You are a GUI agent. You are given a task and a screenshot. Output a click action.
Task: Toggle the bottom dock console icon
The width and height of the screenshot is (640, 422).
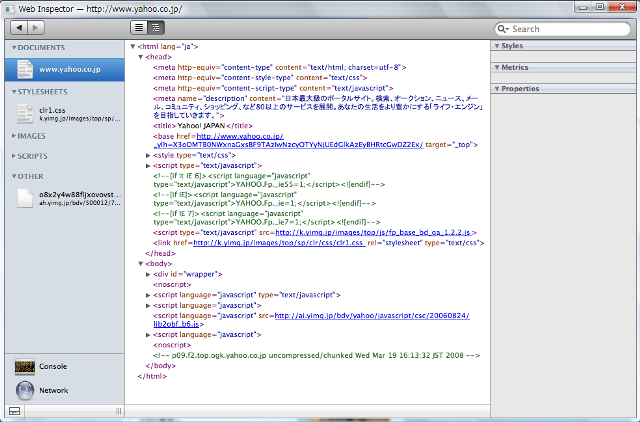coord(14,411)
